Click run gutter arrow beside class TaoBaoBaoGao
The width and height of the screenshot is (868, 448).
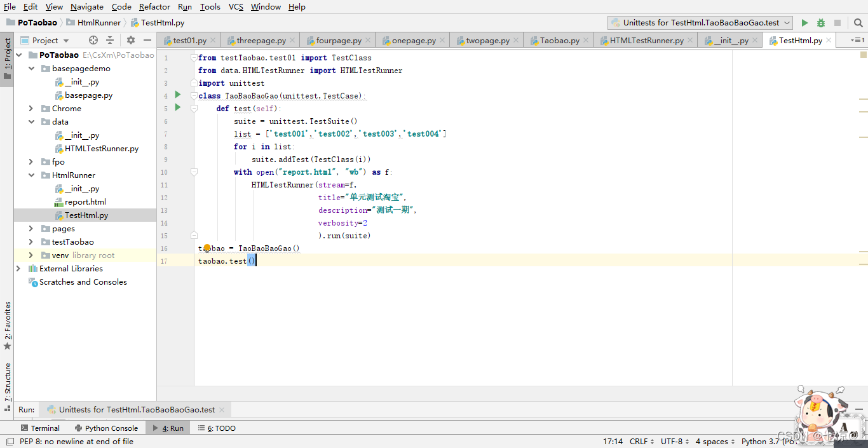(178, 95)
